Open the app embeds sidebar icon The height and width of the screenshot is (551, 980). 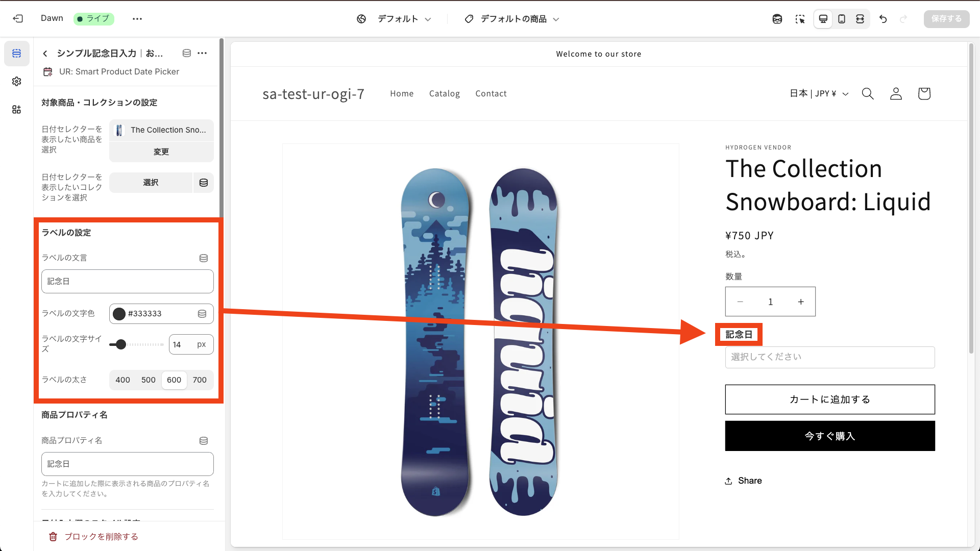(17, 110)
